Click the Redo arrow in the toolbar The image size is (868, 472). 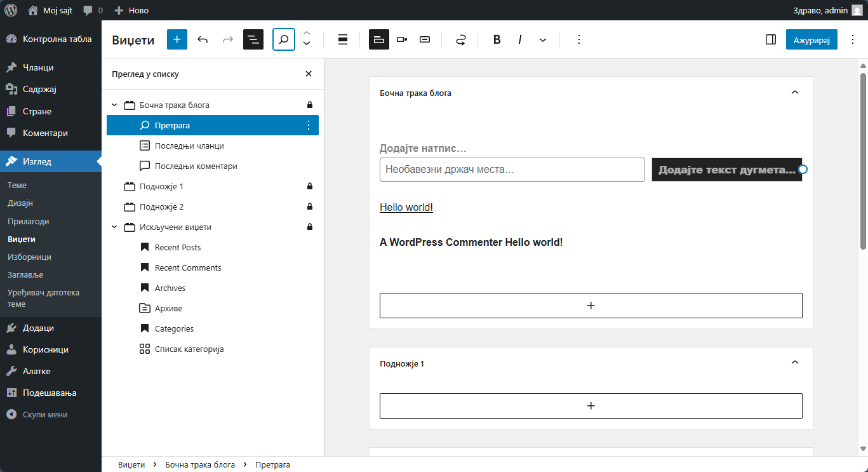[x=227, y=39]
